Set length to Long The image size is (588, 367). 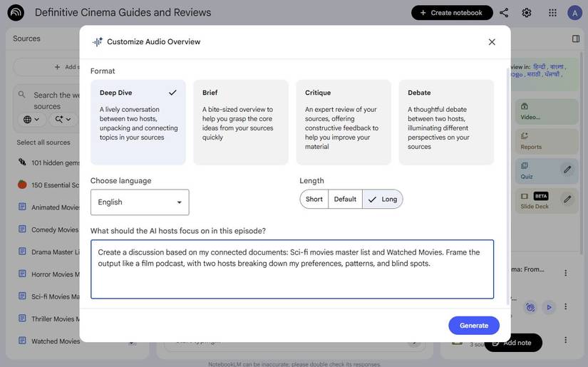click(x=383, y=200)
